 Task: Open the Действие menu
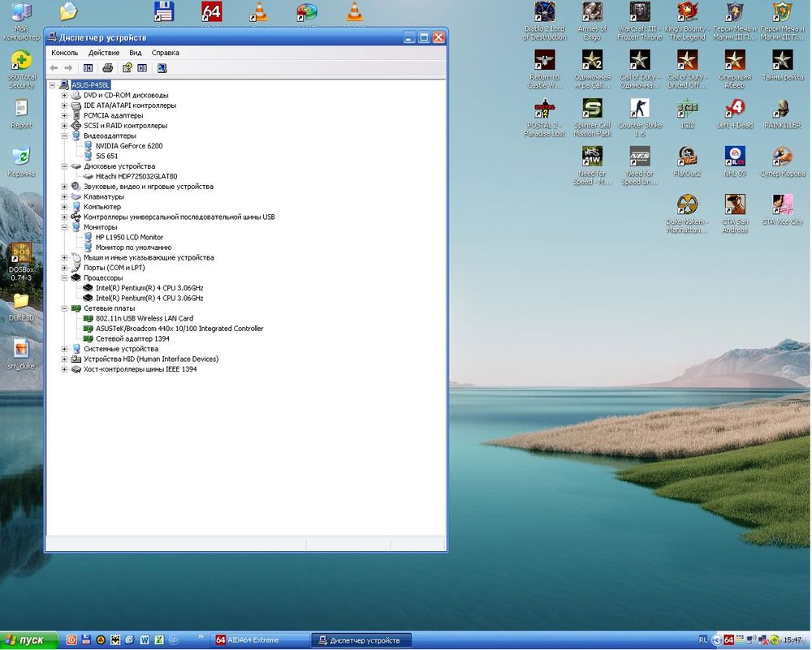(x=104, y=53)
